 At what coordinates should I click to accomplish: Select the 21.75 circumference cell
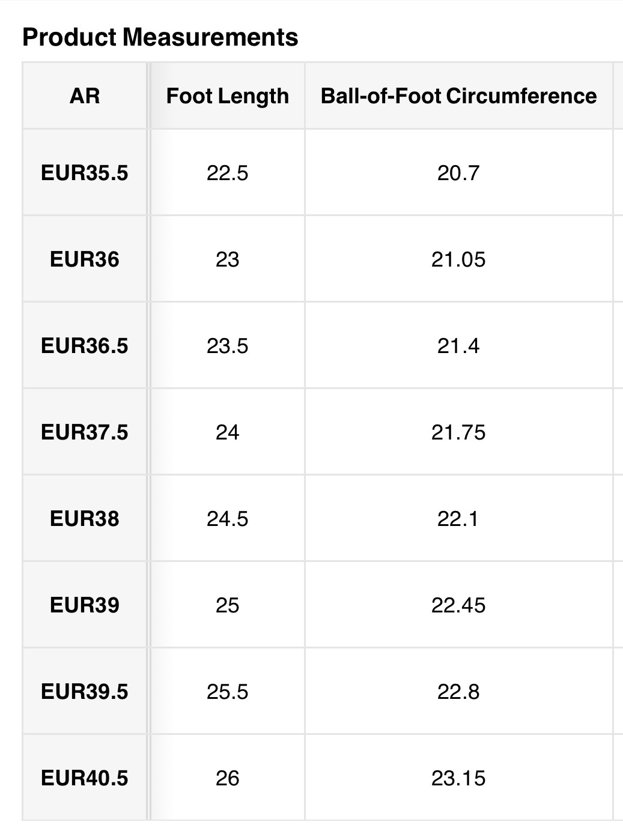[x=458, y=433]
